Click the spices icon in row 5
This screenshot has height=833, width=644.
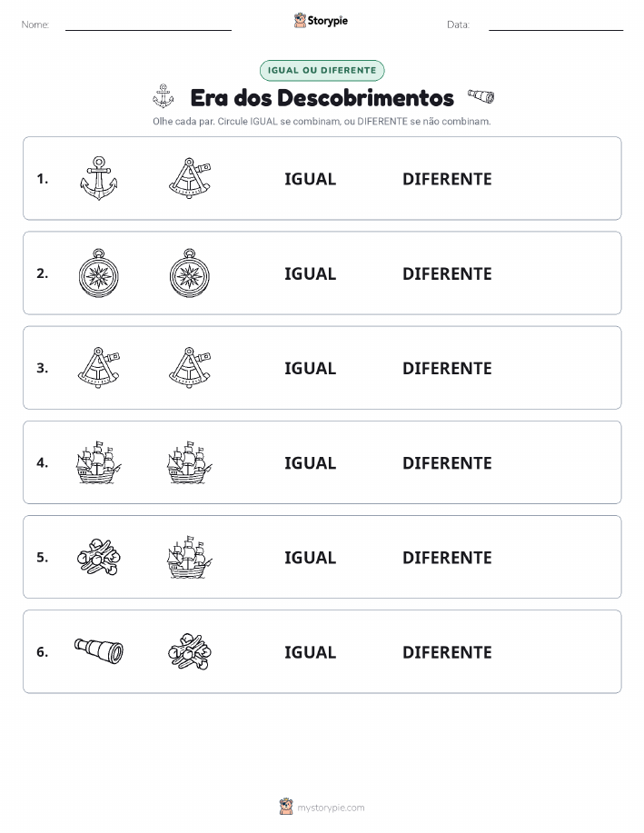[99, 557]
